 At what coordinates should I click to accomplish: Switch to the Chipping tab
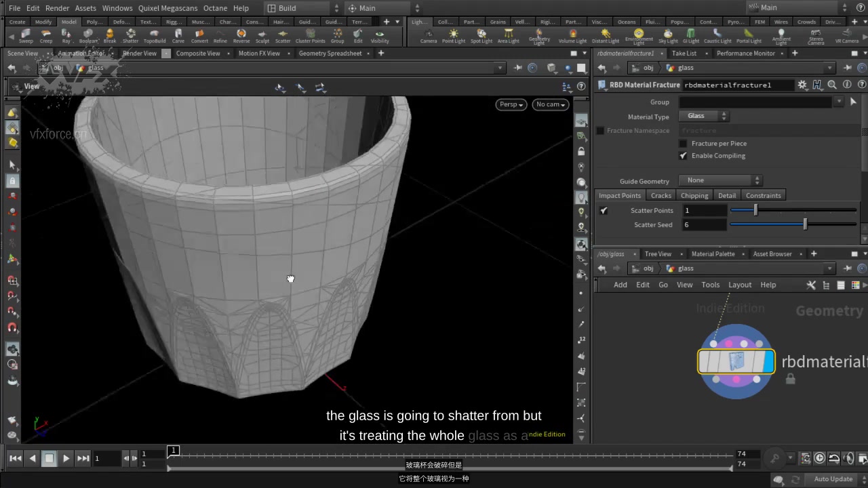coord(694,195)
